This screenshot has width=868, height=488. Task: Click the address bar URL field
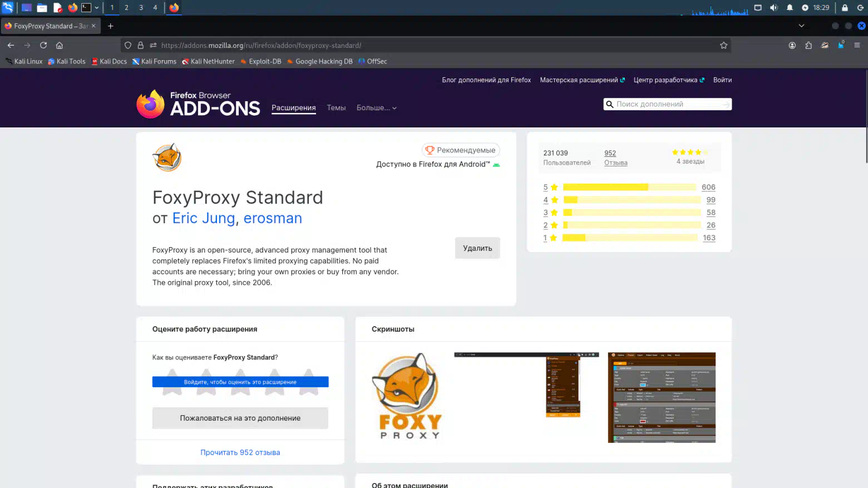pos(426,45)
